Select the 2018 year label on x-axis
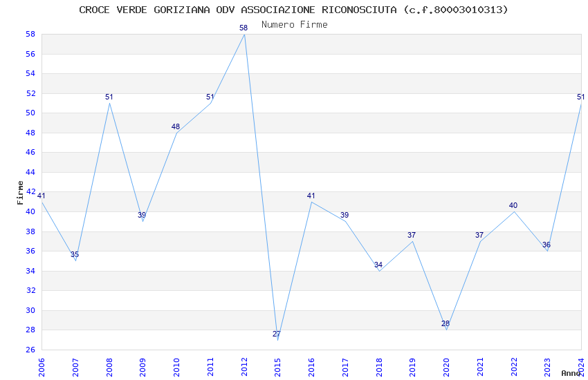Screen dimensions: 588x380 (379, 367)
